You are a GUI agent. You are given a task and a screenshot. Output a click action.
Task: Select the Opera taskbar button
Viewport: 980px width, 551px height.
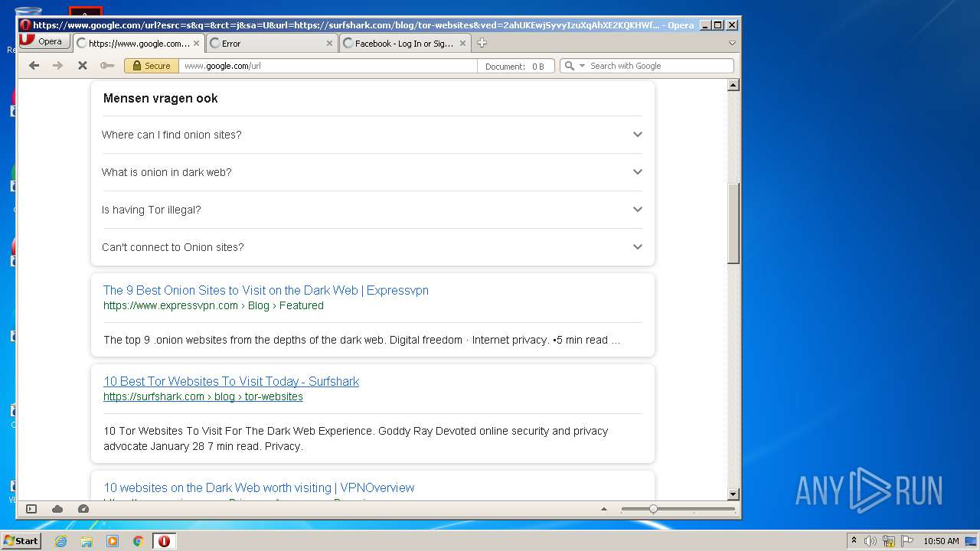165,541
